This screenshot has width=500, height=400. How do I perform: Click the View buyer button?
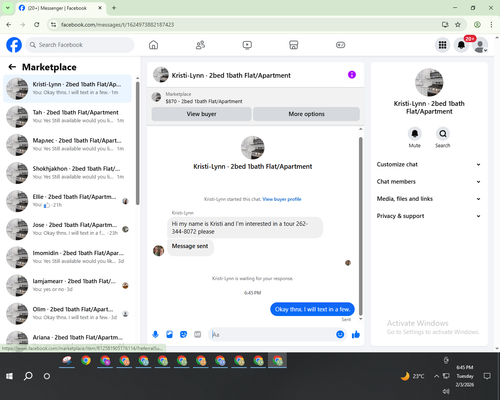[201, 114]
